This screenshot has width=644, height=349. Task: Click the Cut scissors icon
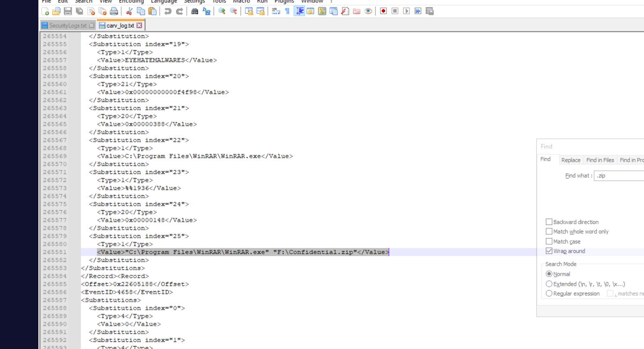pos(129,11)
